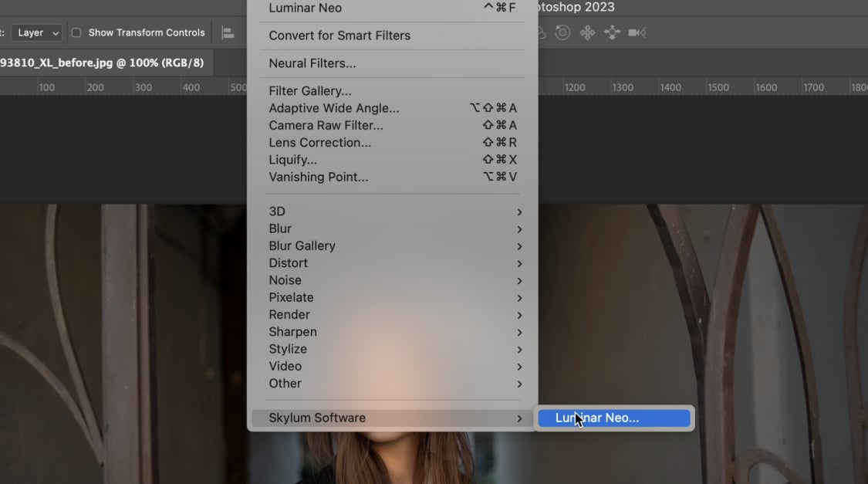868x484 pixels.
Task: Open the Layer auto-select dropdown
Action: [x=37, y=32]
